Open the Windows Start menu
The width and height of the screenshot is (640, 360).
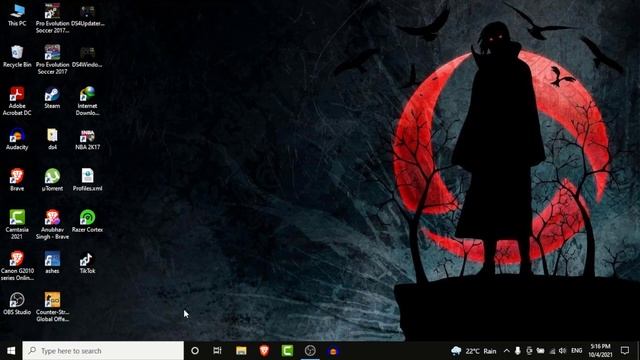click(x=11, y=351)
